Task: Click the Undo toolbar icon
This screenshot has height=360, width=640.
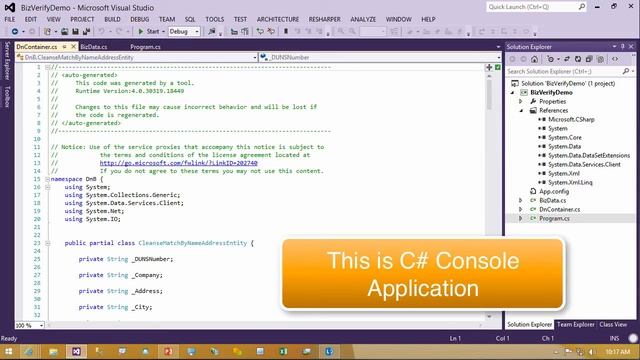Action: pyautogui.click(x=101, y=31)
